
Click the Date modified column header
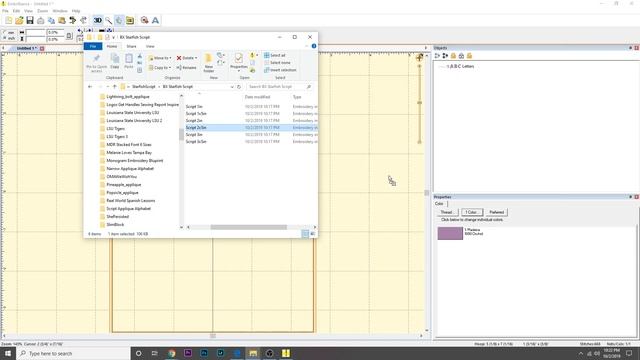pos(257,97)
